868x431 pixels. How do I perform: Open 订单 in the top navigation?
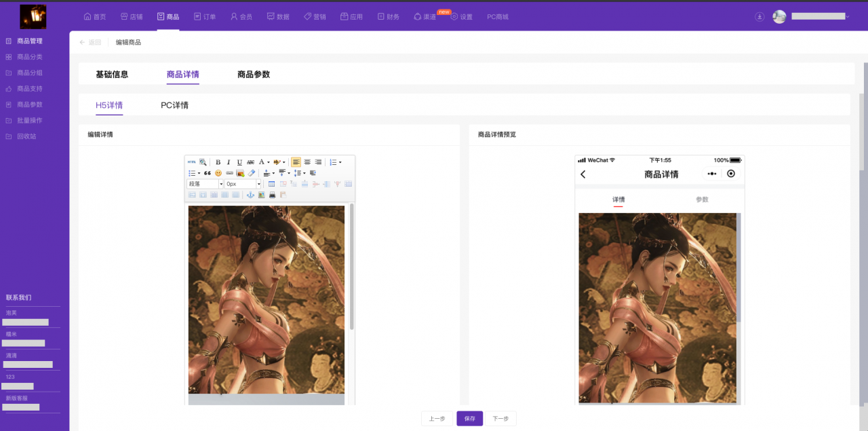(x=205, y=16)
